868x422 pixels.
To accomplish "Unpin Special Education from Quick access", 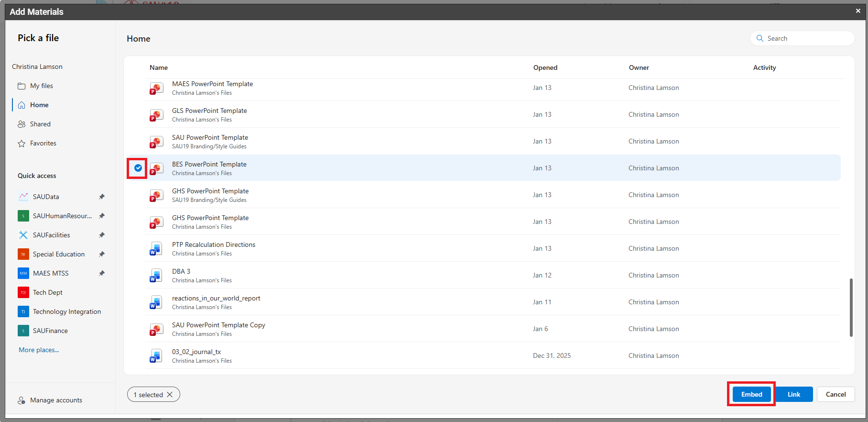I will [102, 254].
